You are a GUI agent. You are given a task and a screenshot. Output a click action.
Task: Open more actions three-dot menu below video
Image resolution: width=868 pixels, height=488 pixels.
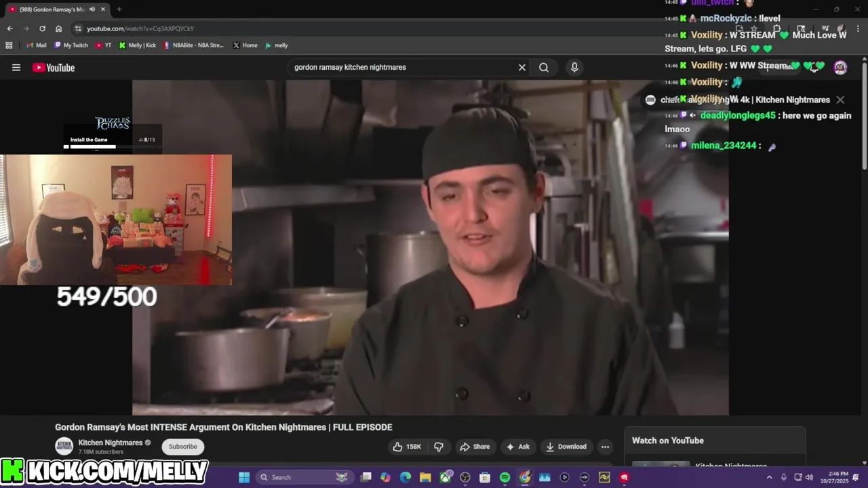(605, 447)
